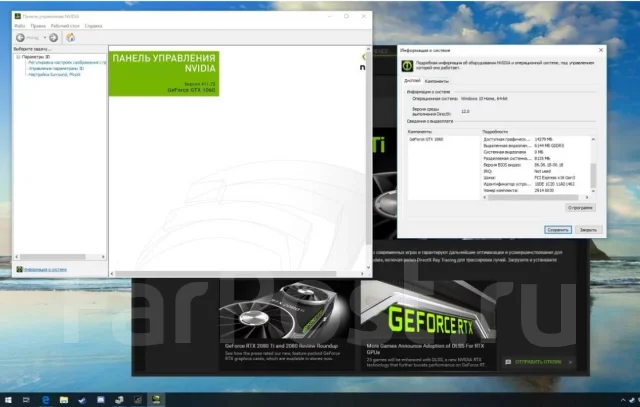640x407 pixels.
Task: Click the Подробности column header
Action: click(x=495, y=131)
